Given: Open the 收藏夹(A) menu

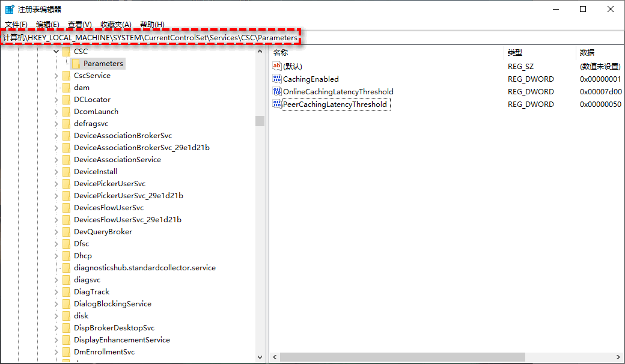Looking at the screenshot, I should coord(115,25).
